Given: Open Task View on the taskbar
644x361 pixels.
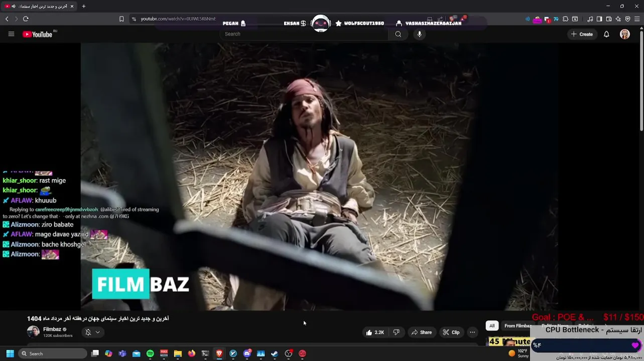Looking at the screenshot, I should pyautogui.click(x=95, y=353).
